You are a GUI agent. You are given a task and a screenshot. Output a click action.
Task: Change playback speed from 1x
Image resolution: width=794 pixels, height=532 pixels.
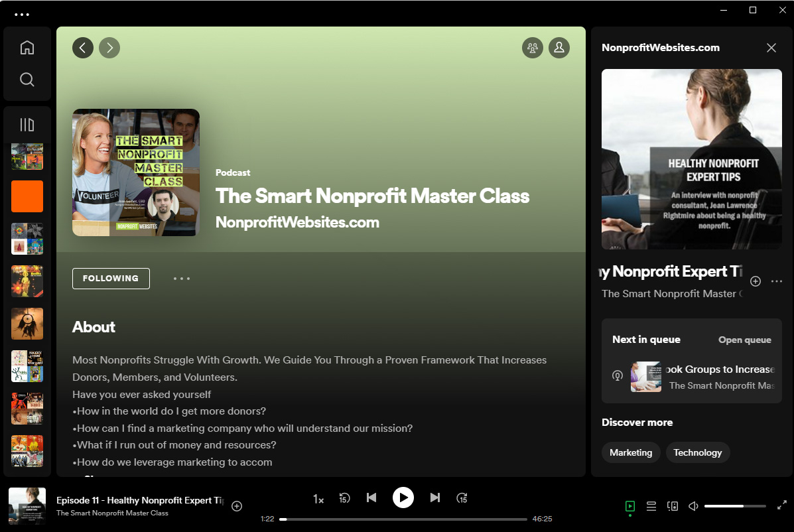pyautogui.click(x=318, y=499)
